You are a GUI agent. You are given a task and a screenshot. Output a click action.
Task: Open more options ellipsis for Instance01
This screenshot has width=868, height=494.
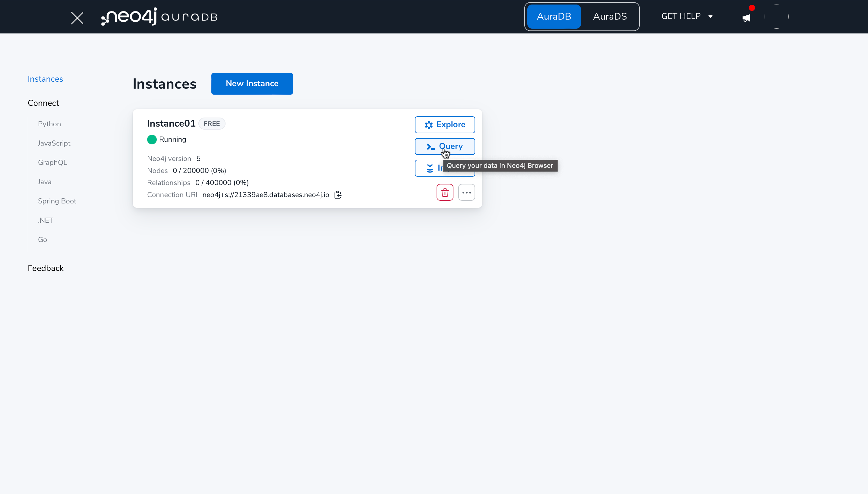[467, 192]
